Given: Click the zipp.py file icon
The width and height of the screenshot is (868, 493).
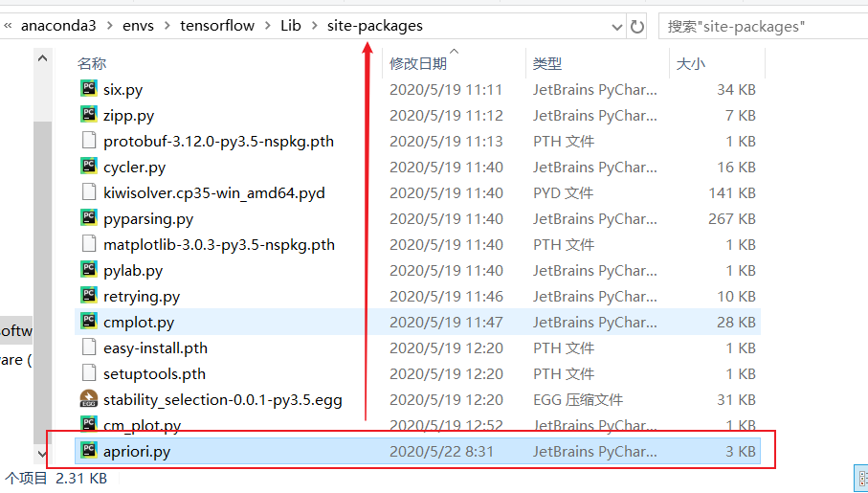Looking at the screenshot, I should click(89, 115).
